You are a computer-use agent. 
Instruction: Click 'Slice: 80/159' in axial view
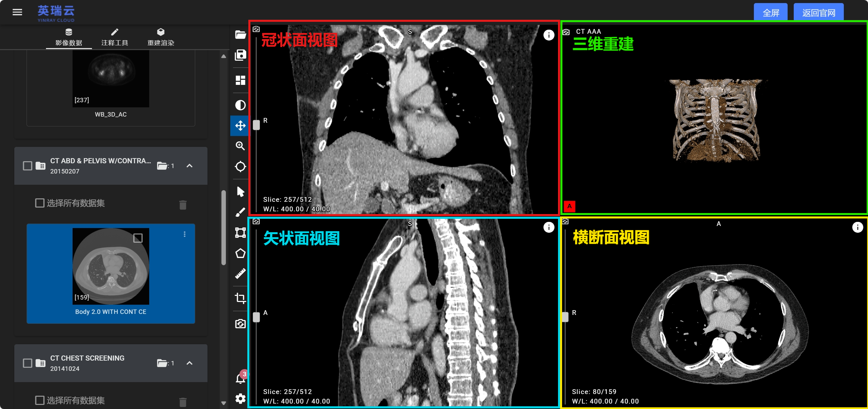pos(594,392)
